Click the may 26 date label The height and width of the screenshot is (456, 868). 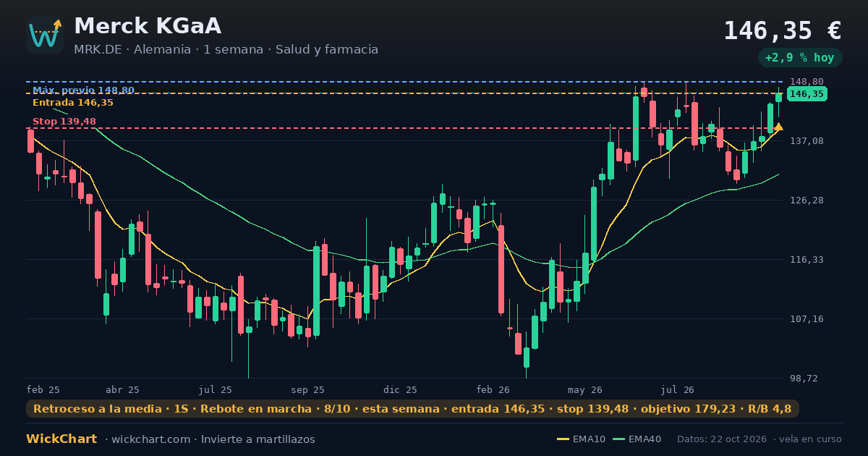585,389
